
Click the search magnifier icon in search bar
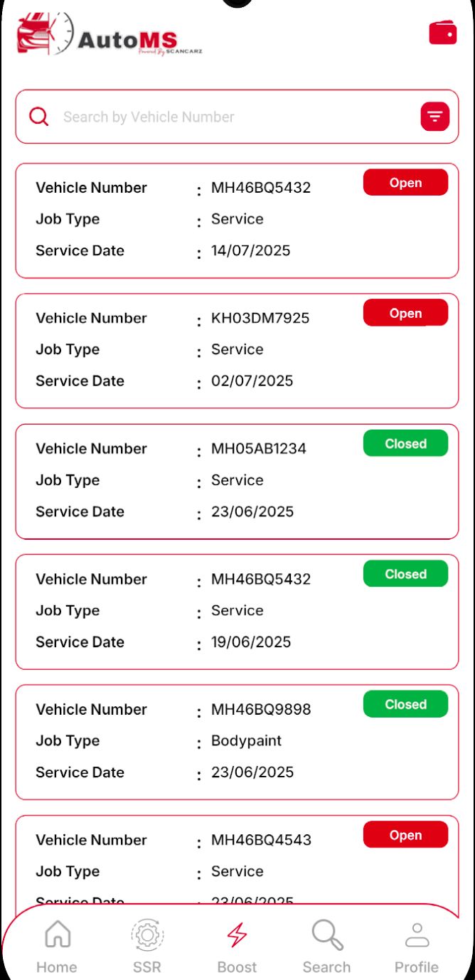[38, 117]
